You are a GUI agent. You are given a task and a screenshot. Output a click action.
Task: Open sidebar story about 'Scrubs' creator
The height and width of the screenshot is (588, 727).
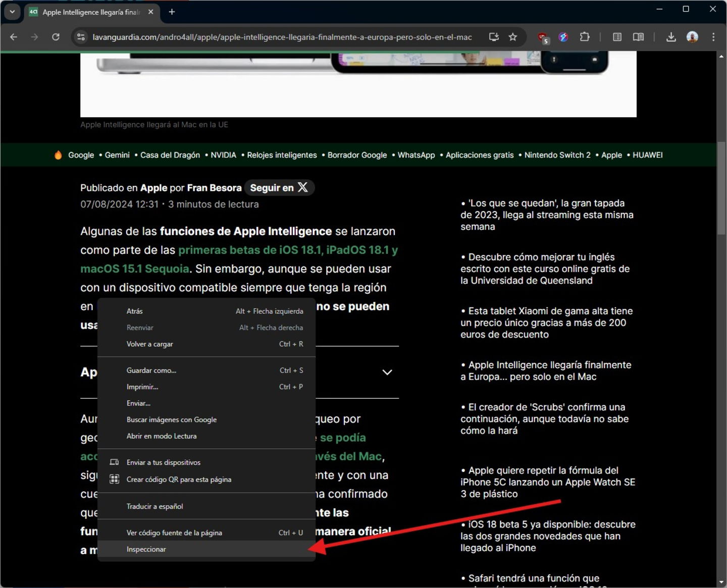point(544,418)
